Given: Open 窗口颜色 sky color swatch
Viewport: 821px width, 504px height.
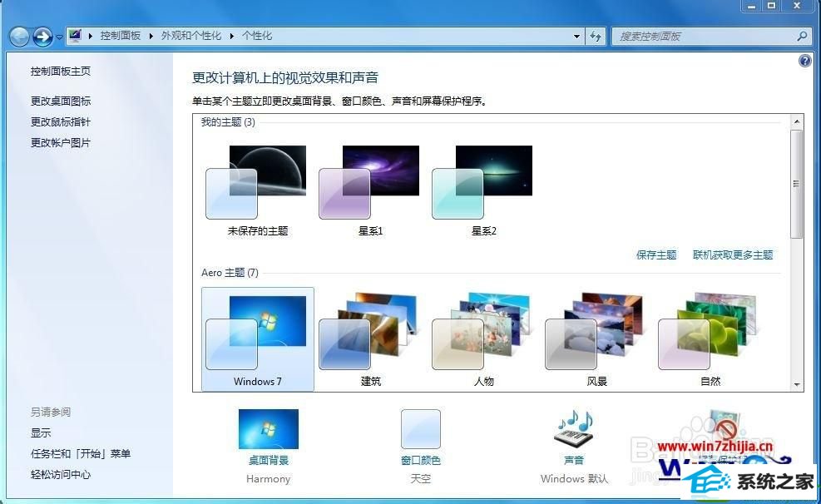Looking at the screenshot, I should tap(420, 429).
